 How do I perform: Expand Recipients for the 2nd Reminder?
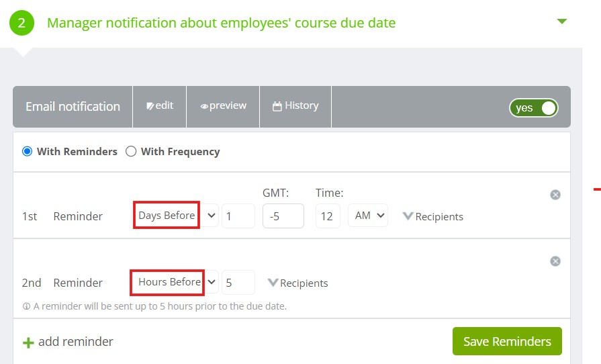(298, 283)
